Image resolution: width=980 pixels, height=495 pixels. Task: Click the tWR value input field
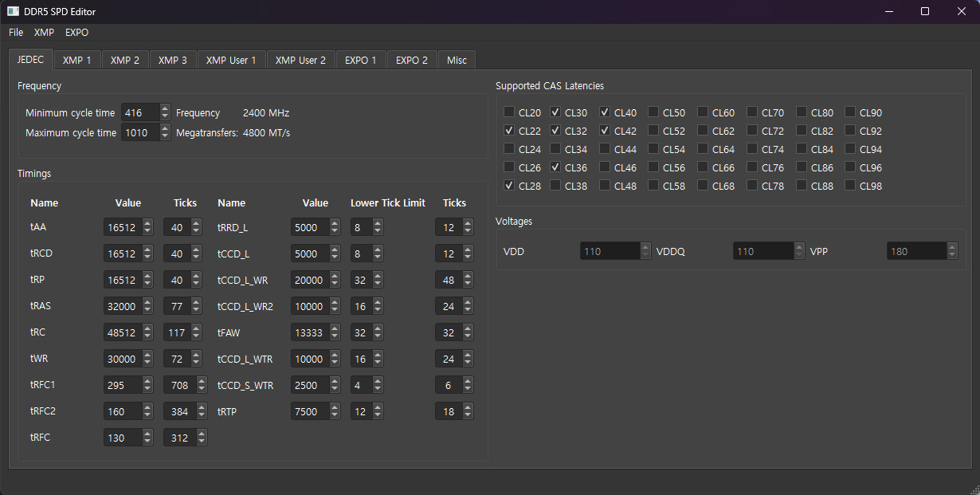(122, 359)
